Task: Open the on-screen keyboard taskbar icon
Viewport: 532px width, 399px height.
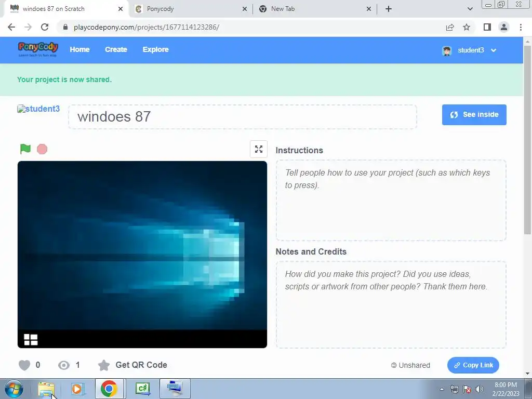Action: click(x=175, y=389)
